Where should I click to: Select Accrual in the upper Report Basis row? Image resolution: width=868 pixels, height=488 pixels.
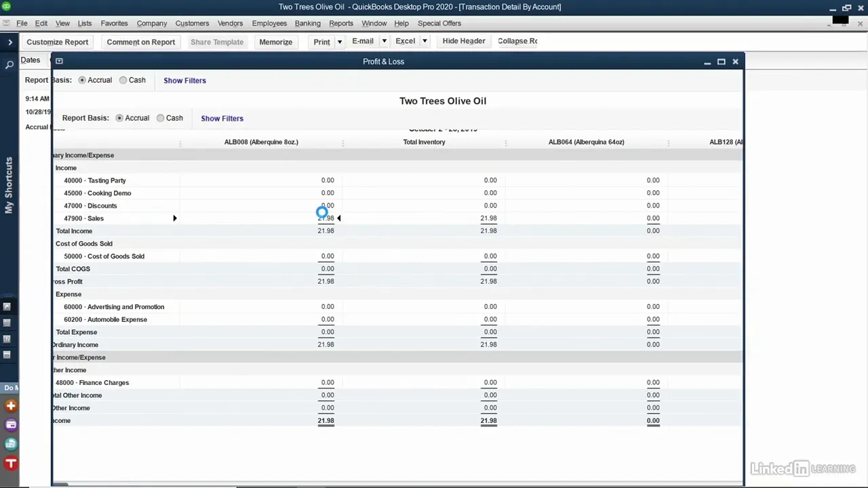[82, 80]
